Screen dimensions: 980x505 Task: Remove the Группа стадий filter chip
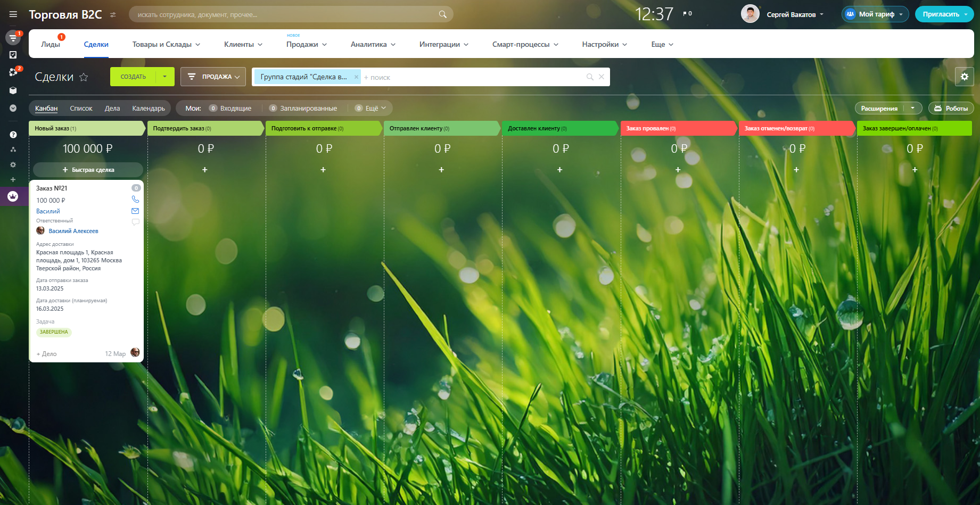[356, 77]
